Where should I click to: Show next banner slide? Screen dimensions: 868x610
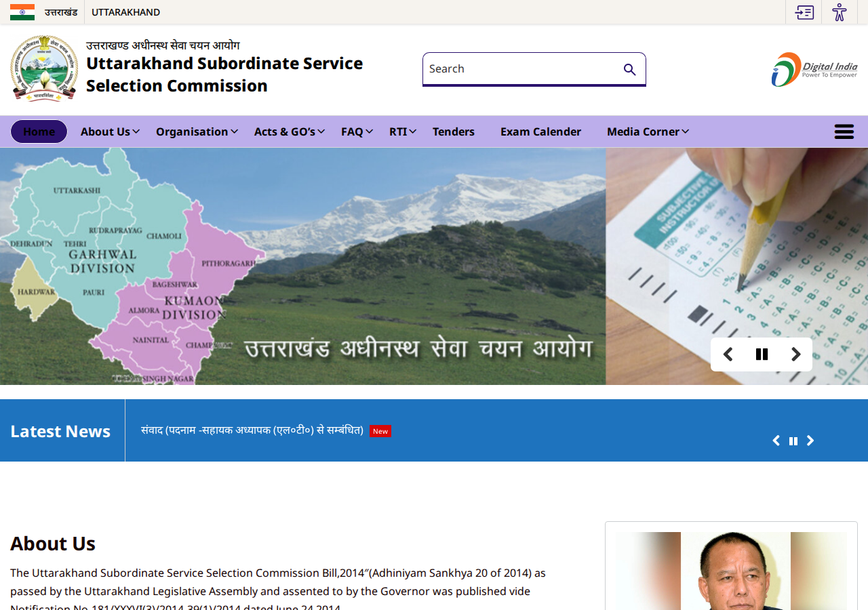(796, 354)
